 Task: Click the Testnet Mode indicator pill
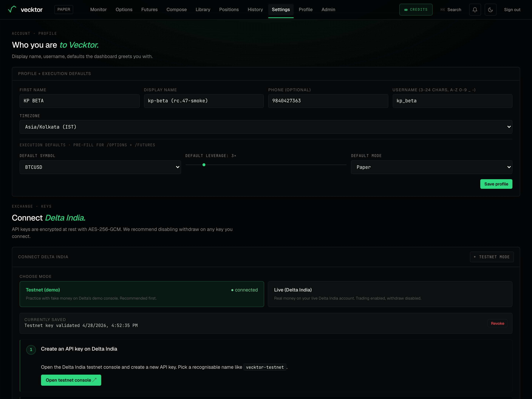(x=492, y=257)
